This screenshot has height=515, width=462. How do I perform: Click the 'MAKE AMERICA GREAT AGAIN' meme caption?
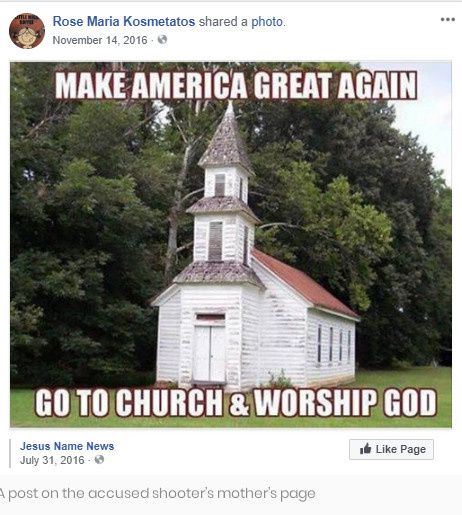(236, 85)
